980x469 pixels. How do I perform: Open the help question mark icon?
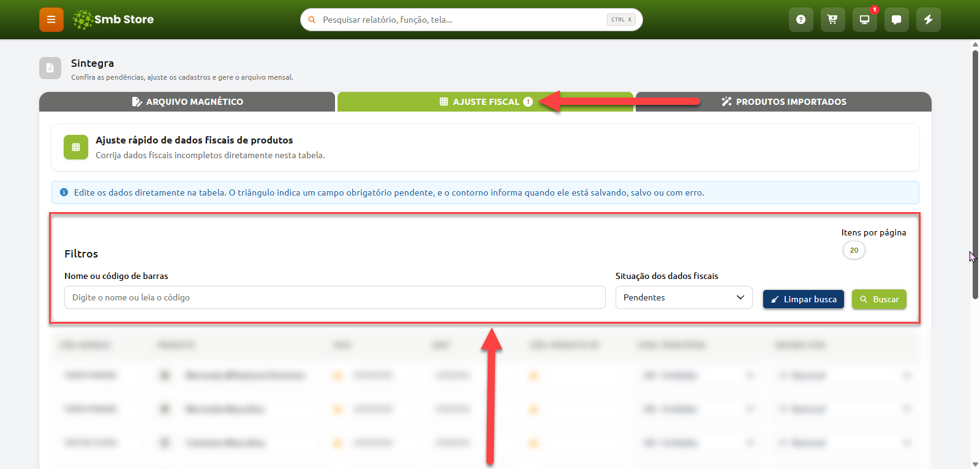pos(801,20)
